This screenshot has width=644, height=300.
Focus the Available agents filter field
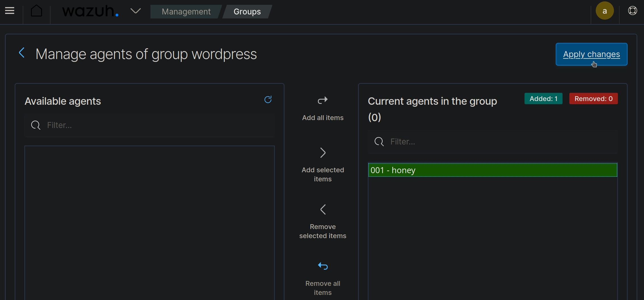tap(150, 125)
